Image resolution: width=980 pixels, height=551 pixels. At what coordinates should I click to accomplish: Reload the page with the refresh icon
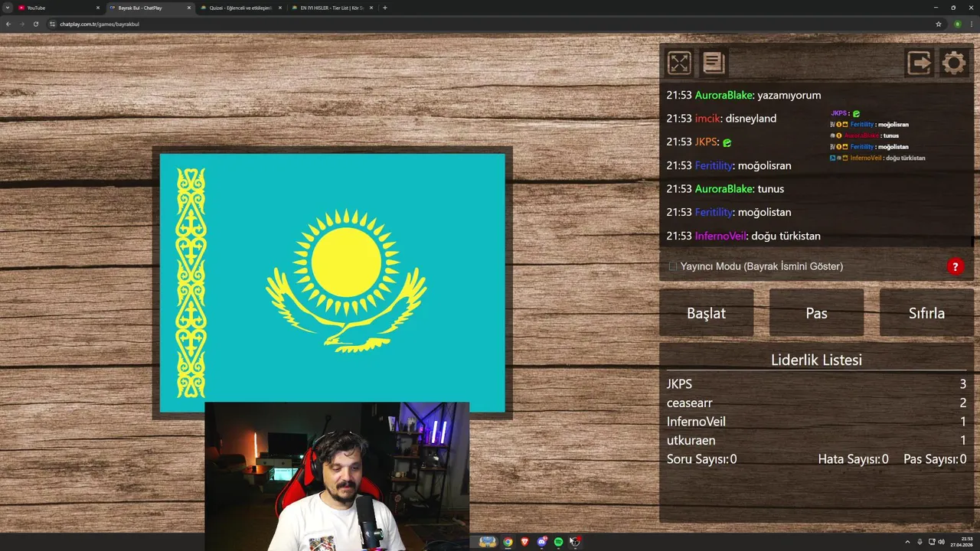(x=36, y=24)
